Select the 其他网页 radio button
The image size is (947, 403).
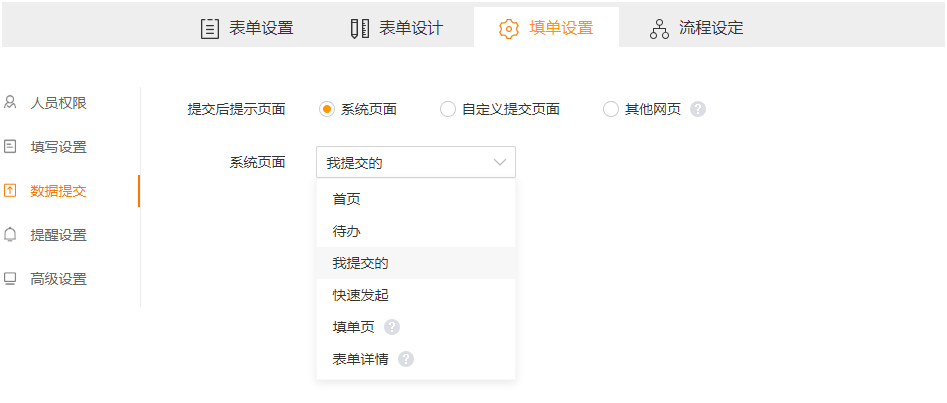coord(611,109)
